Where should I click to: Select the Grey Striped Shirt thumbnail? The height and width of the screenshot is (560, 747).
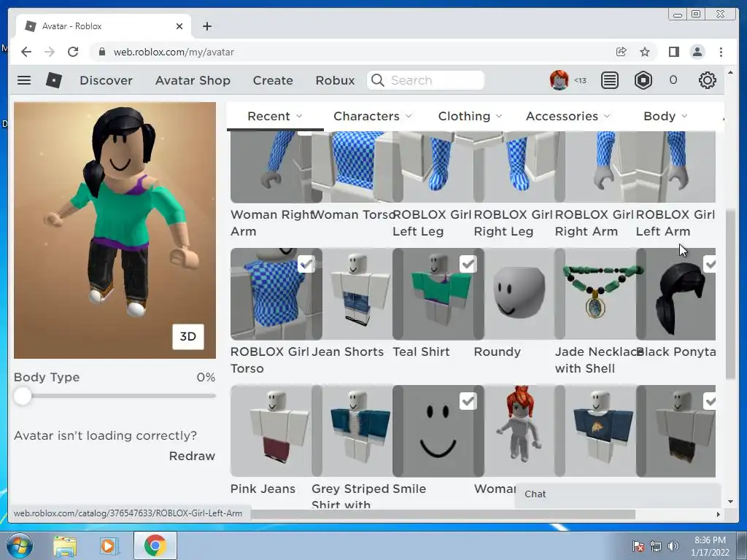(357, 431)
